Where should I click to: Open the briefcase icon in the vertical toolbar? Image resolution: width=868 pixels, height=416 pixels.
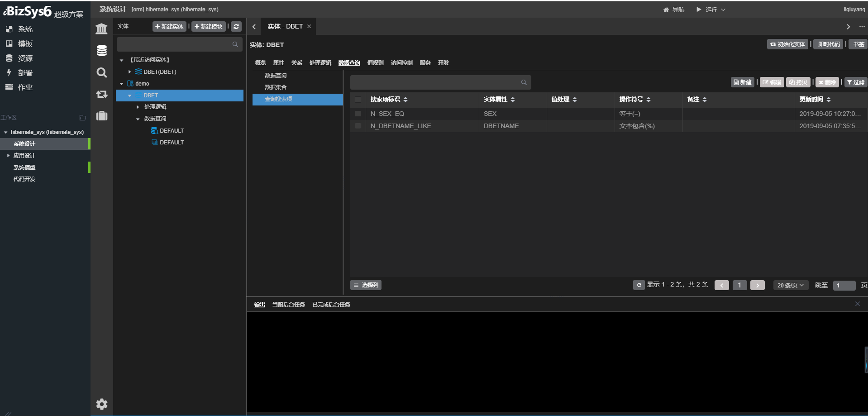coord(101,115)
